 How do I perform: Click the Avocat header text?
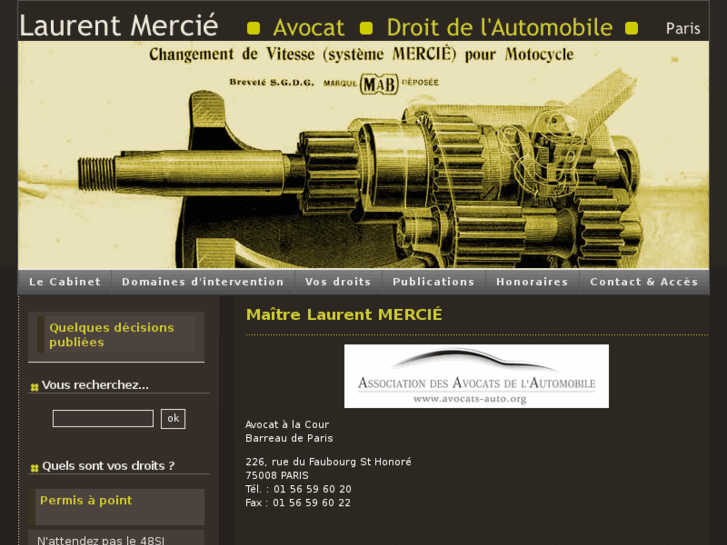click(x=309, y=27)
